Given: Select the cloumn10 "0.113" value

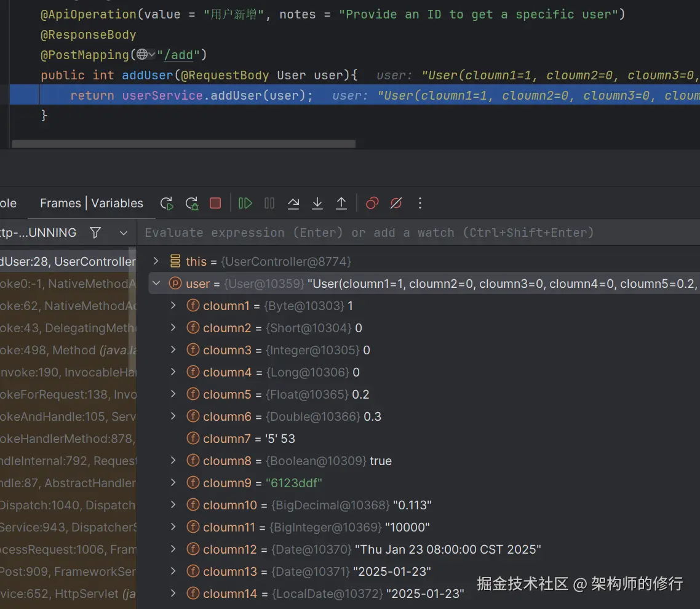Looking at the screenshot, I should click(x=412, y=505).
